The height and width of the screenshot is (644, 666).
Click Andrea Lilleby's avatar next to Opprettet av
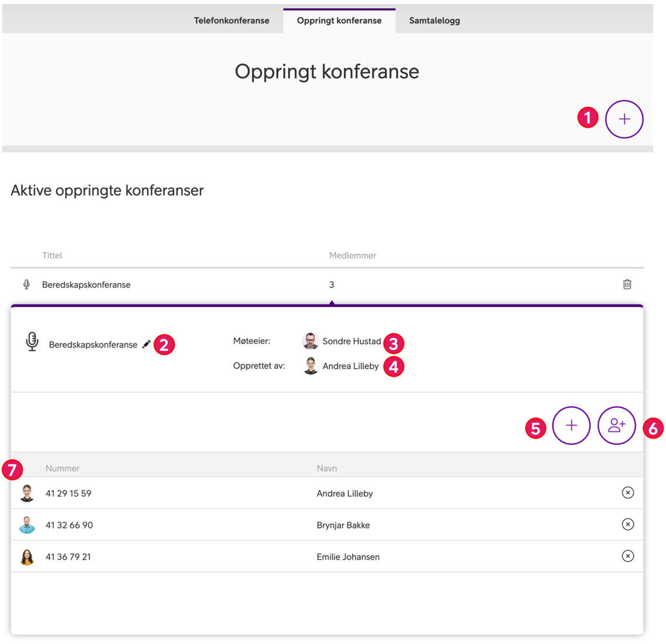pyautogui.click(x=310, y=366)
